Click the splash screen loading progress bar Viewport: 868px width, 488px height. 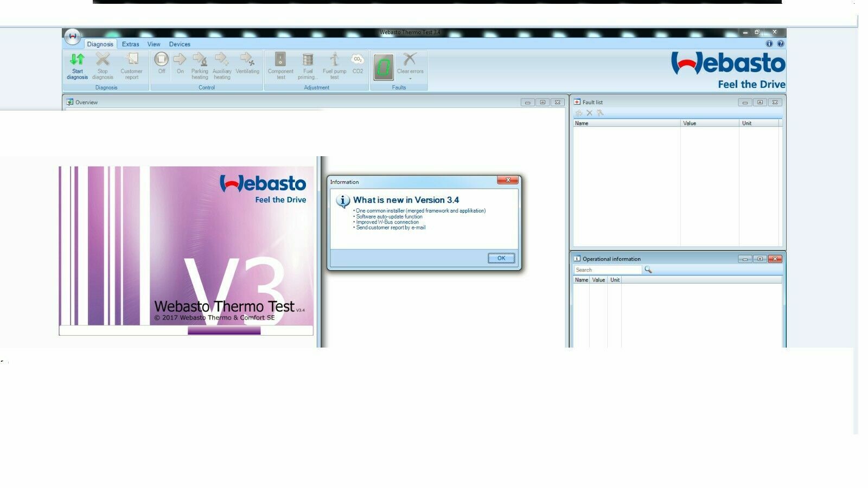tap(186, 331)
